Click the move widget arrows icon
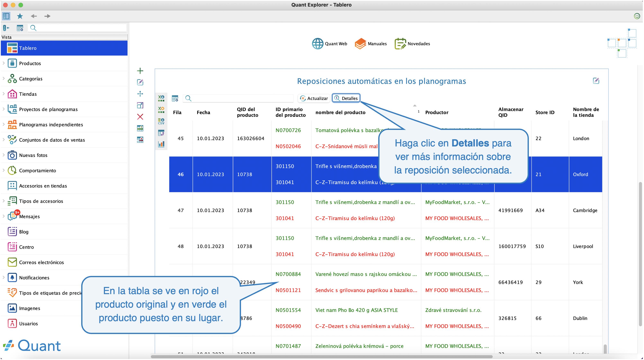This screenshot has height=360, width=644. pos(140,94)
